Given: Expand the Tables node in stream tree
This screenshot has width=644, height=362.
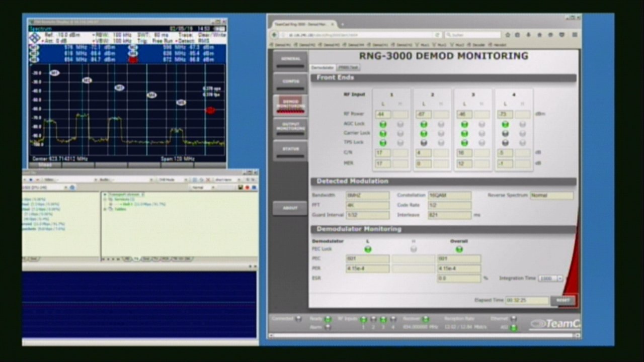Looking at the screenshot, I should tap(104, 209).
